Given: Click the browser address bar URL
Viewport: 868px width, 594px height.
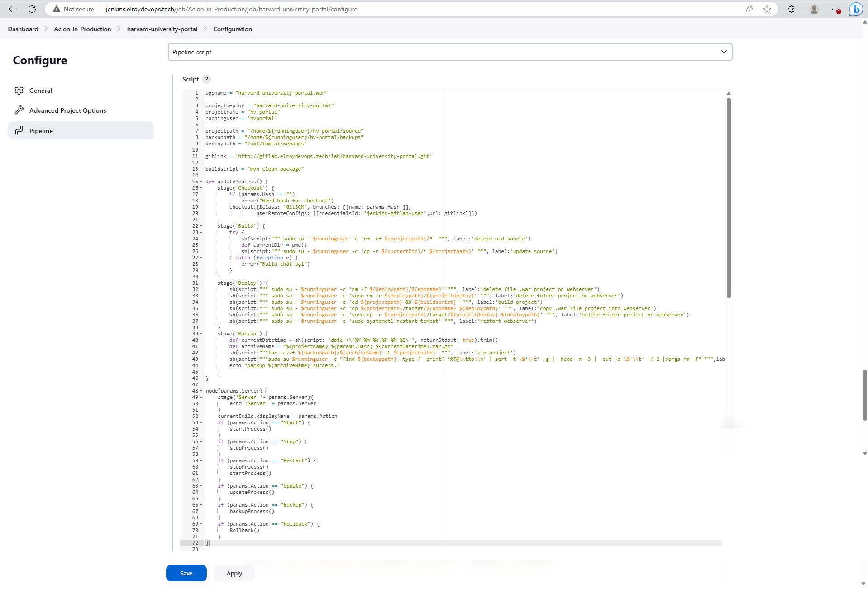Looking at the screenshot, I should 231,9.
